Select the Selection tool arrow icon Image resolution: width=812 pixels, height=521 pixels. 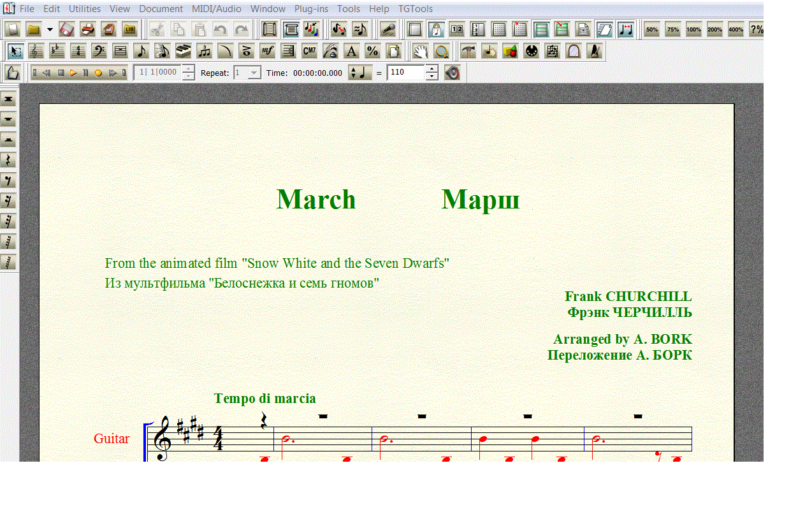pyautogui.click(x=17, y=51)
